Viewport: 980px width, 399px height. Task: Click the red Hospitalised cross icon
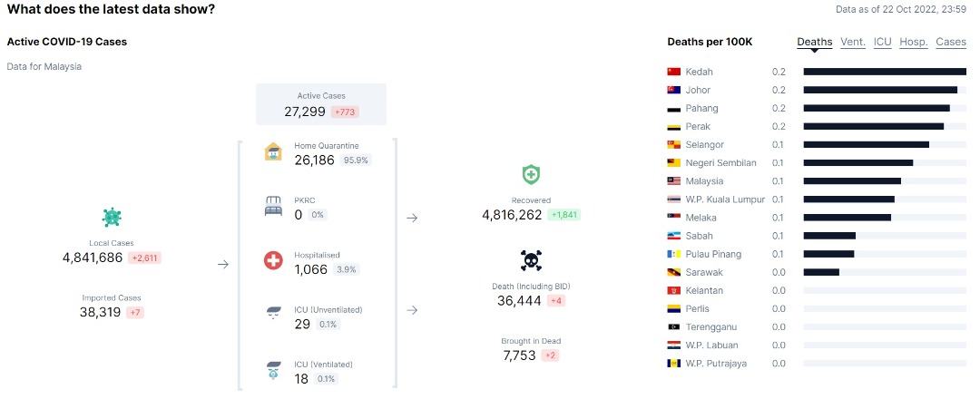273,260
